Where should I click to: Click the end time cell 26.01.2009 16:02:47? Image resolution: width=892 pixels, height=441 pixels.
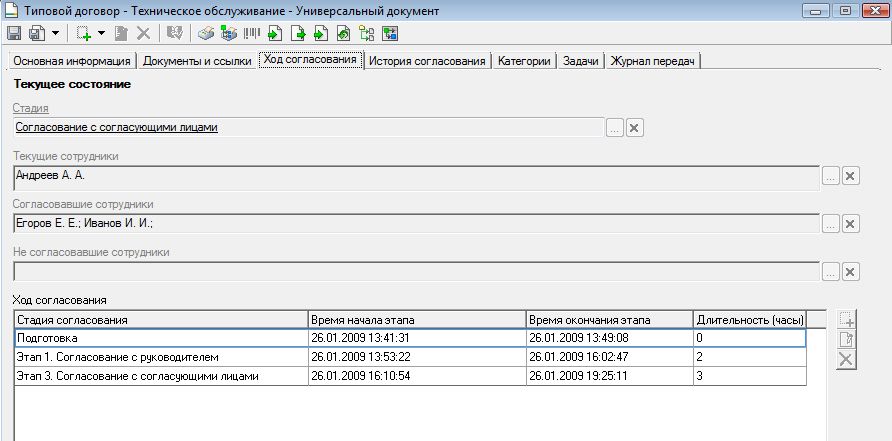pyautogui.click(x=609, y=357)
